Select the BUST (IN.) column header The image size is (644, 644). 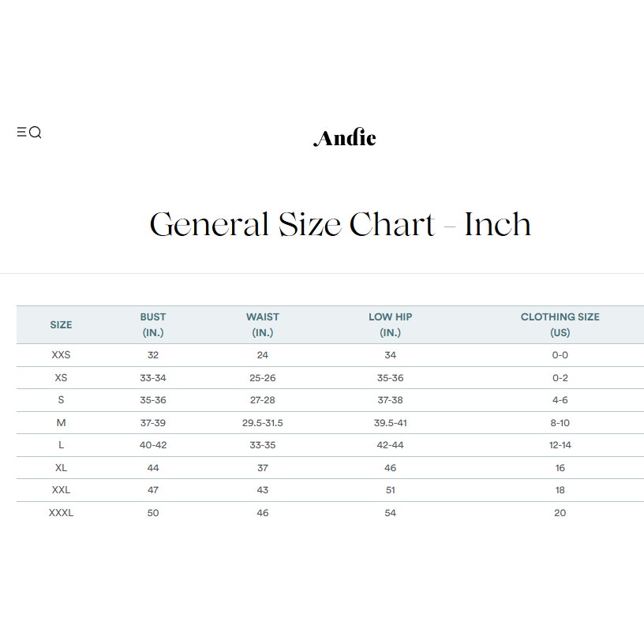(153, 324)
